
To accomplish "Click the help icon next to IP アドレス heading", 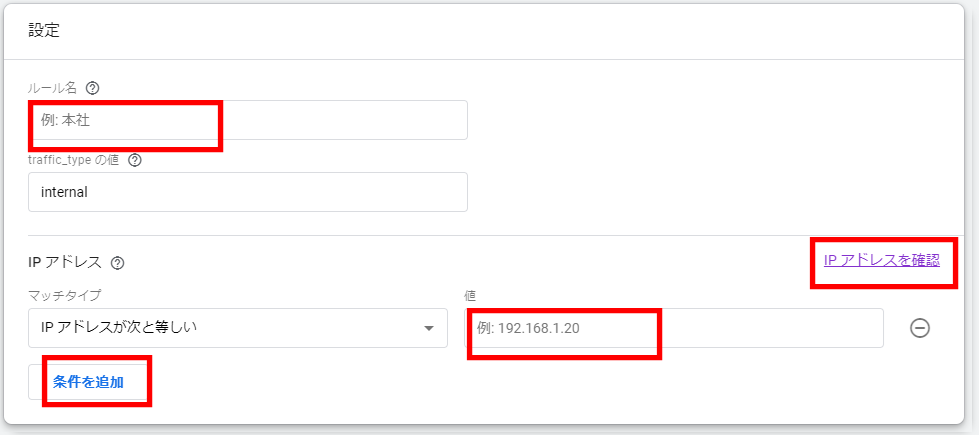I will coord(117,263).
